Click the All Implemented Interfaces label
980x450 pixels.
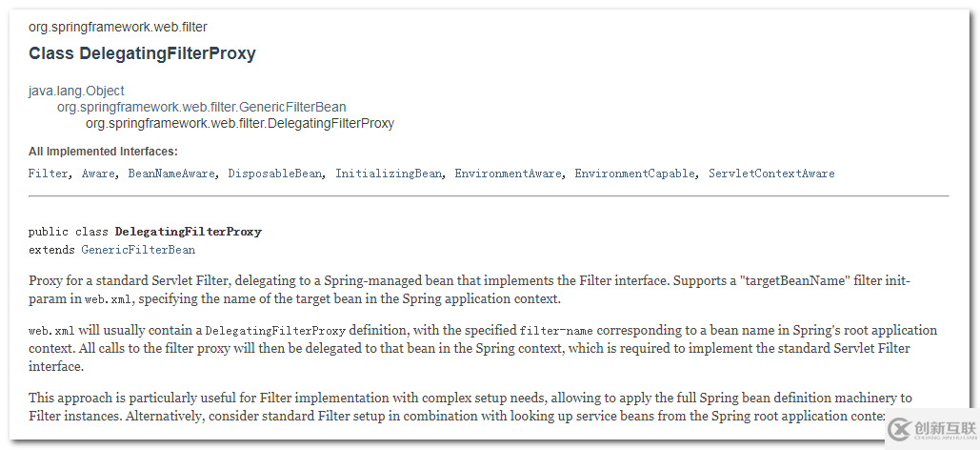pyautogui.click(x=103, y=152)
